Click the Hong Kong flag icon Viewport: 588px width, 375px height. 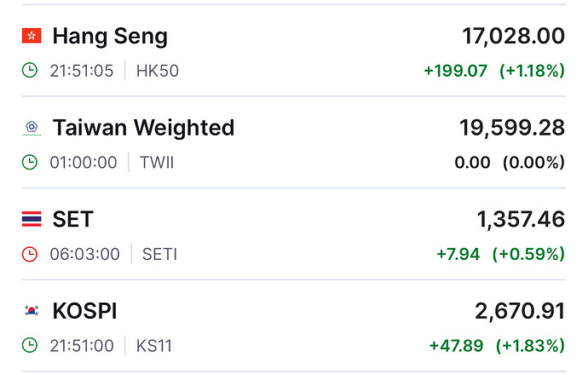(x=32, y=36)
